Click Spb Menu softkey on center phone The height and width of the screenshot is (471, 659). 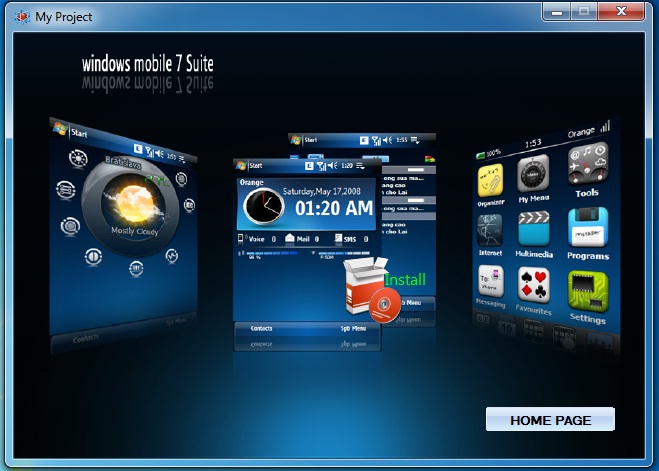pos(353,329)
